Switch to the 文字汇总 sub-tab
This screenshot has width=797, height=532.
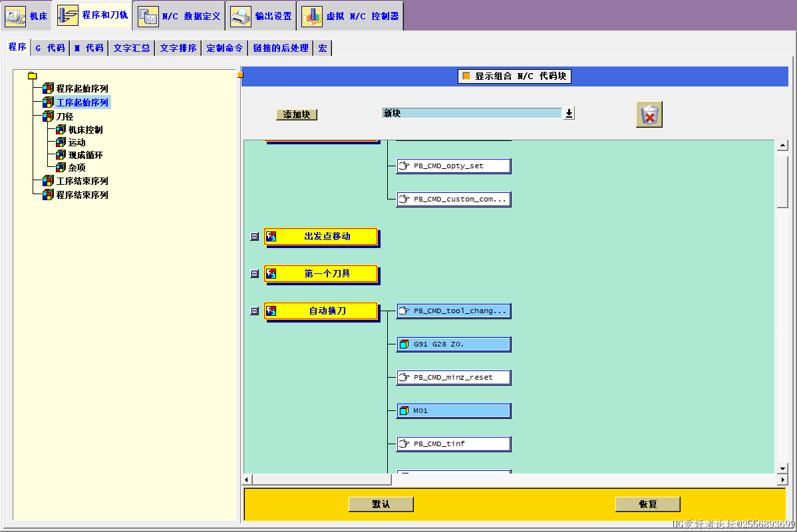[132, 48]
